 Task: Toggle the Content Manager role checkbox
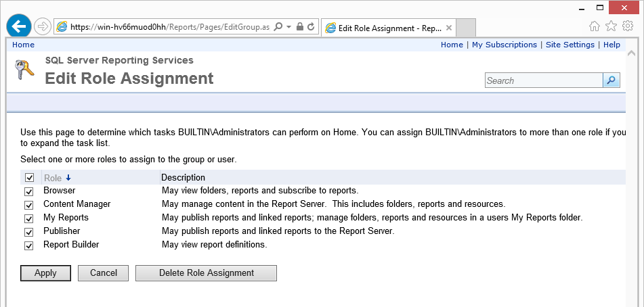[x=29, y=205]
